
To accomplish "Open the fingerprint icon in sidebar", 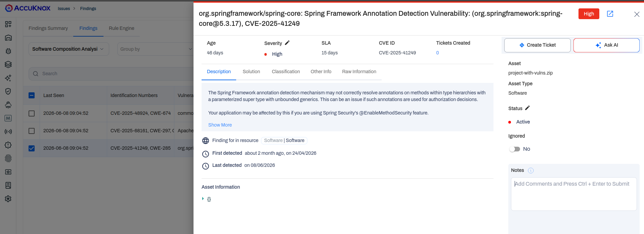I will [x=8, y=158].
